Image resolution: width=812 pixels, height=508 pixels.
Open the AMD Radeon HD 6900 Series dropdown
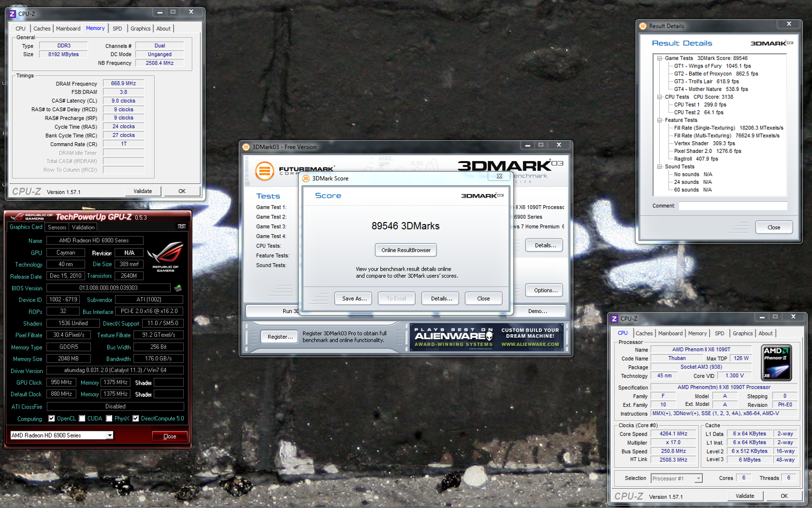click(x=110, y=435)
